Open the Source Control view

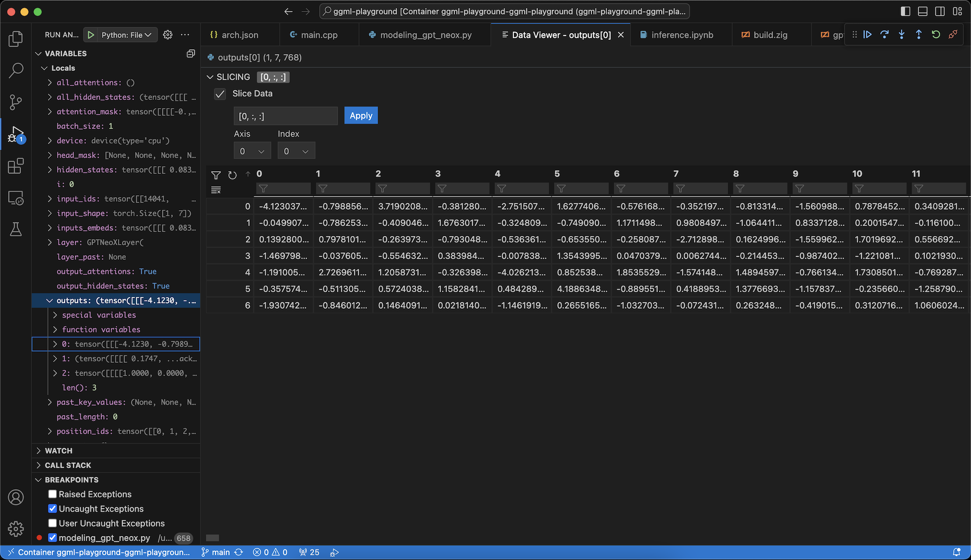click(16, 102)
